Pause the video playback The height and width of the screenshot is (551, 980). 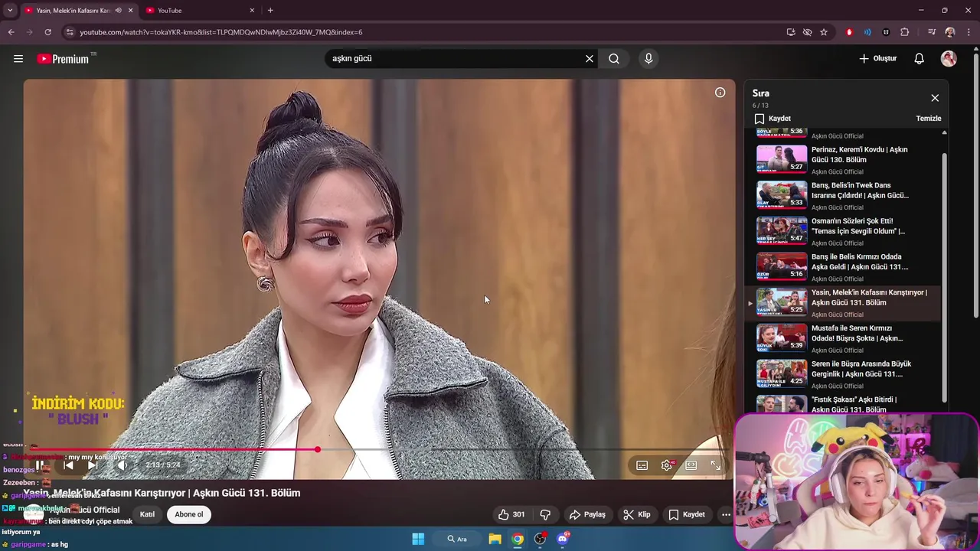pos(40,465)
